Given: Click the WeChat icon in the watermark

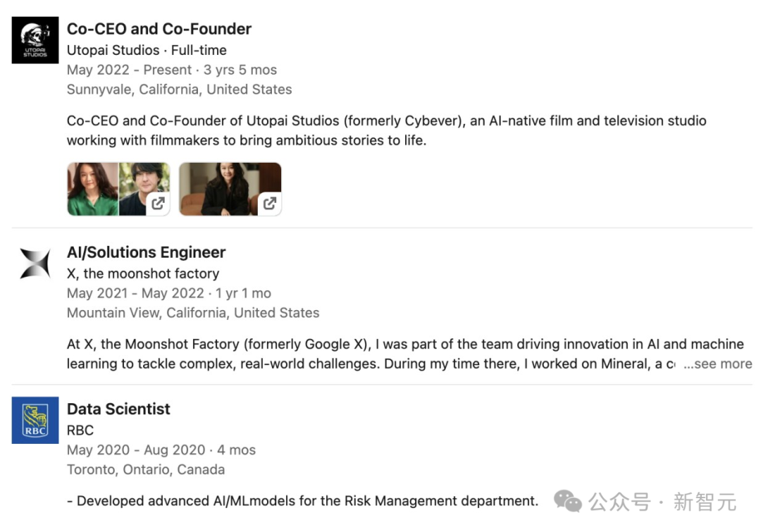Looking at the screenshot, I should tap(567, 501).
